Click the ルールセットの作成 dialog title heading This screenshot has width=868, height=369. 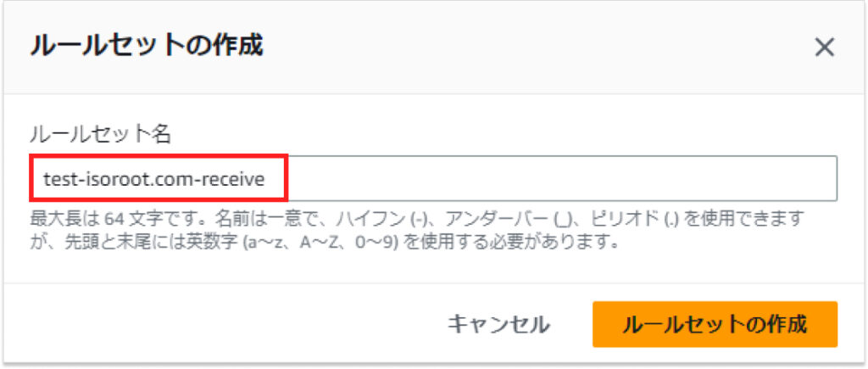pos(146,47)
